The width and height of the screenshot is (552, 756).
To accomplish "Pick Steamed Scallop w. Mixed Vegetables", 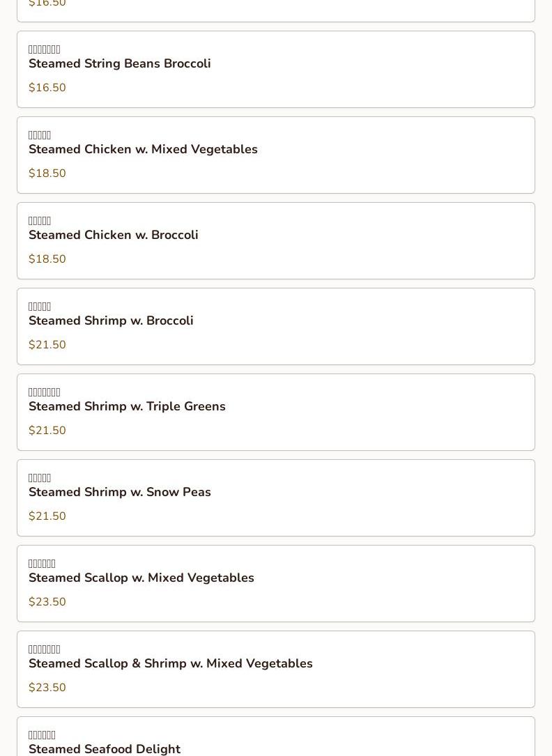I will click(x=141, y=578).
